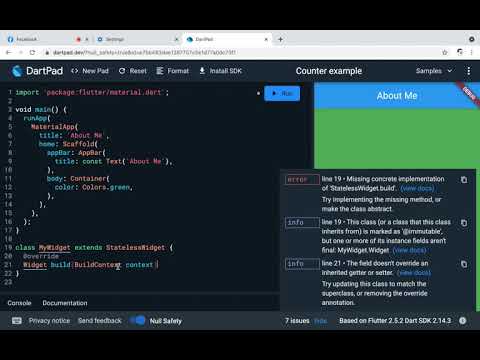Click StatelessWidget on line 19
The width and height of the screenshot is (480, 360).
[135, 248]
